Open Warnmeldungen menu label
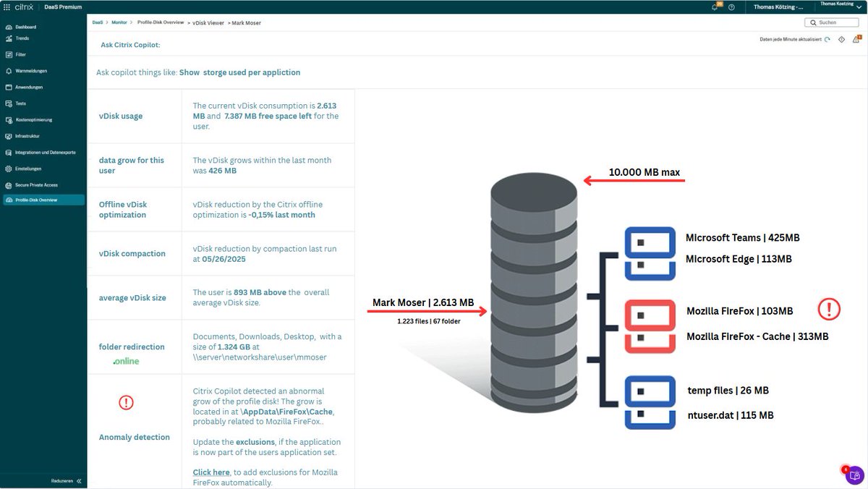 (31, 71)
